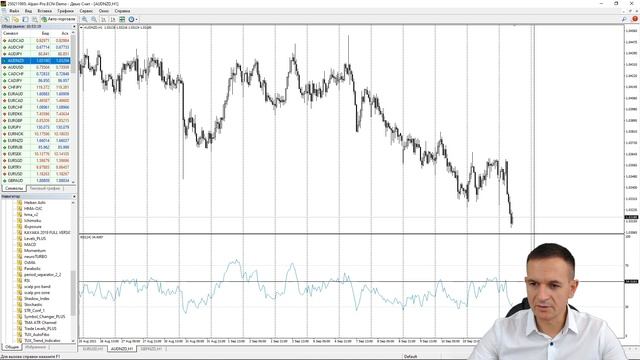Click the zoom in magnifier icon

(84, 19)
